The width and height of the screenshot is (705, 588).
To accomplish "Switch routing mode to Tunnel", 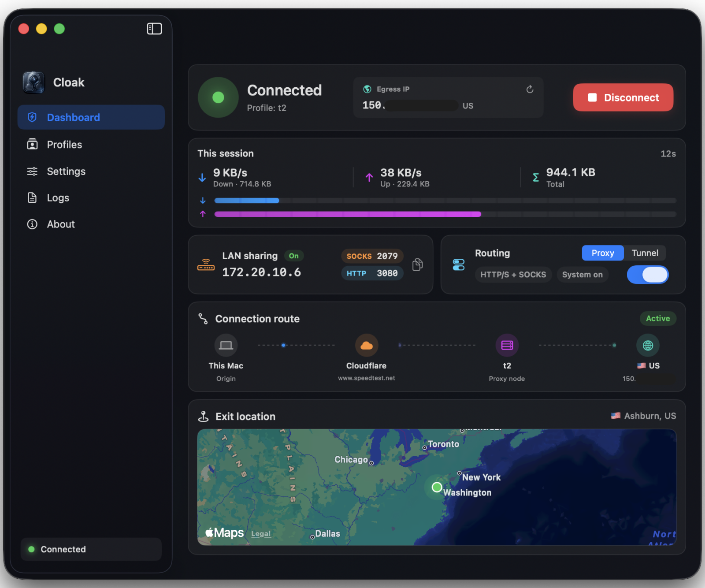I will (645, 253).
